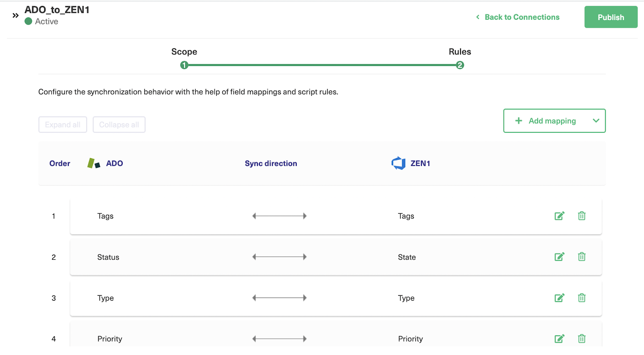Edit the Type mapping row
Screen dimensions: 644x355
point(559,298)
